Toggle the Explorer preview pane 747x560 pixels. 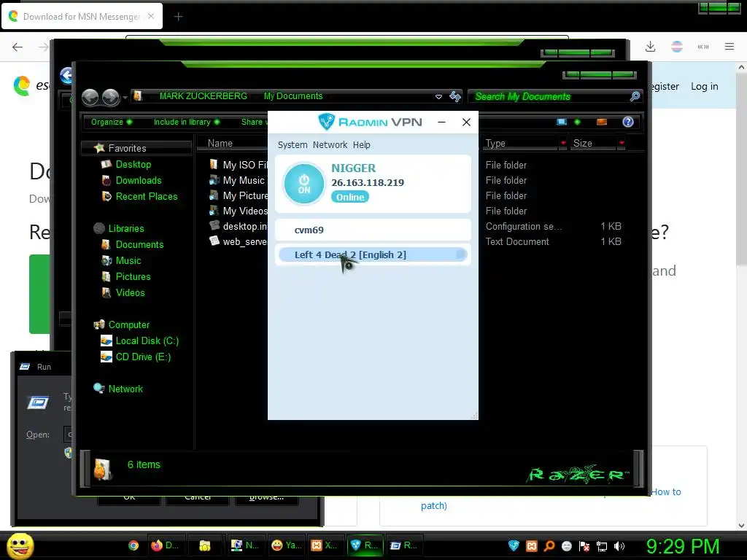(602, 122)
